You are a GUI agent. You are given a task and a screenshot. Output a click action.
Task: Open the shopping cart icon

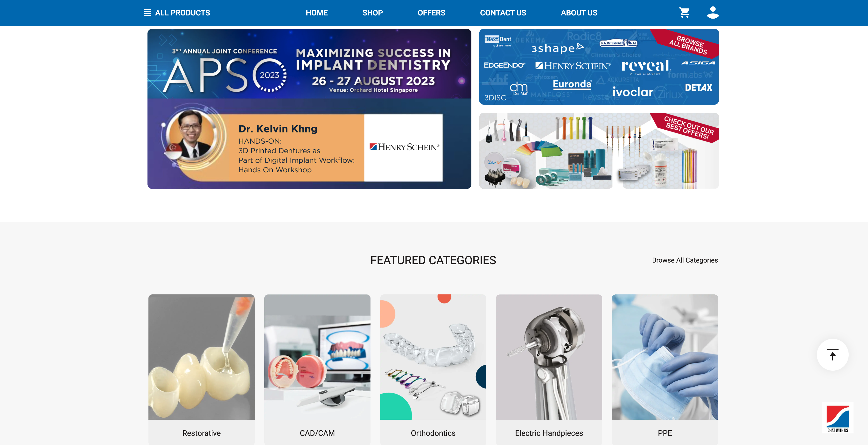coord(684,13)
